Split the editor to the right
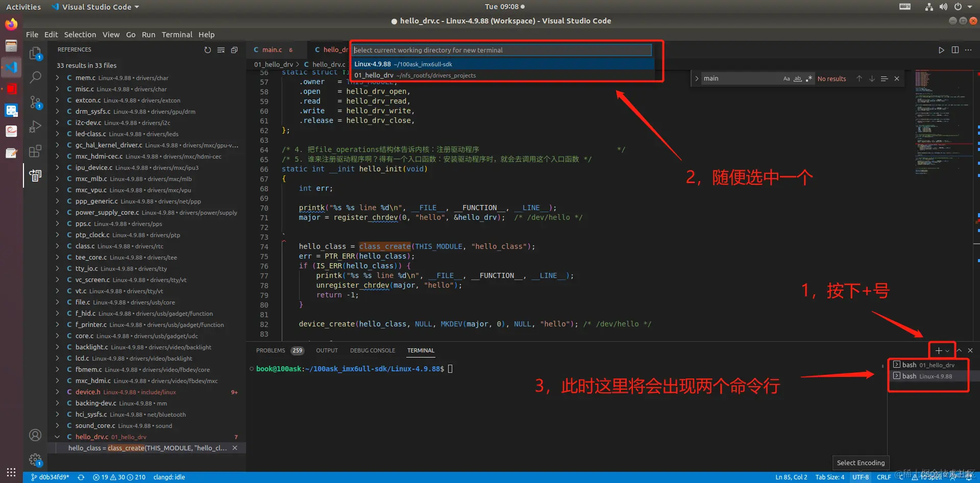This screenshot has height=483, width=980. [x=955, y=50]
